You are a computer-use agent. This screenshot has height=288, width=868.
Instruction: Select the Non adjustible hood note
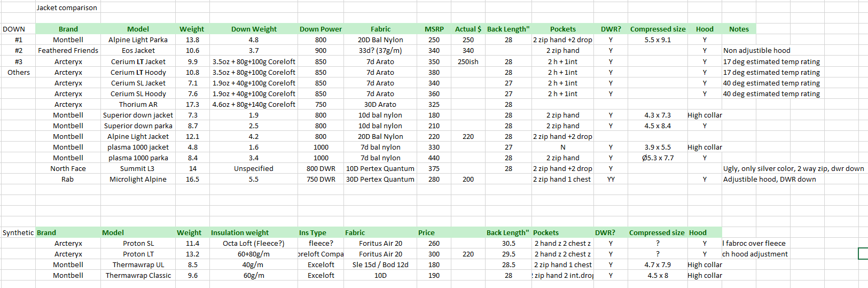[756, 51]
